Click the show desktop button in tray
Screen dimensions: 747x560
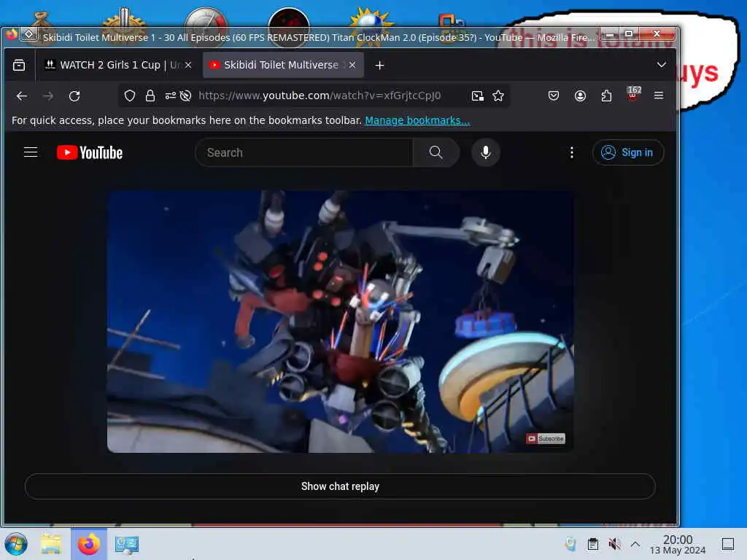pyautogui.click(x=727, y=544)
